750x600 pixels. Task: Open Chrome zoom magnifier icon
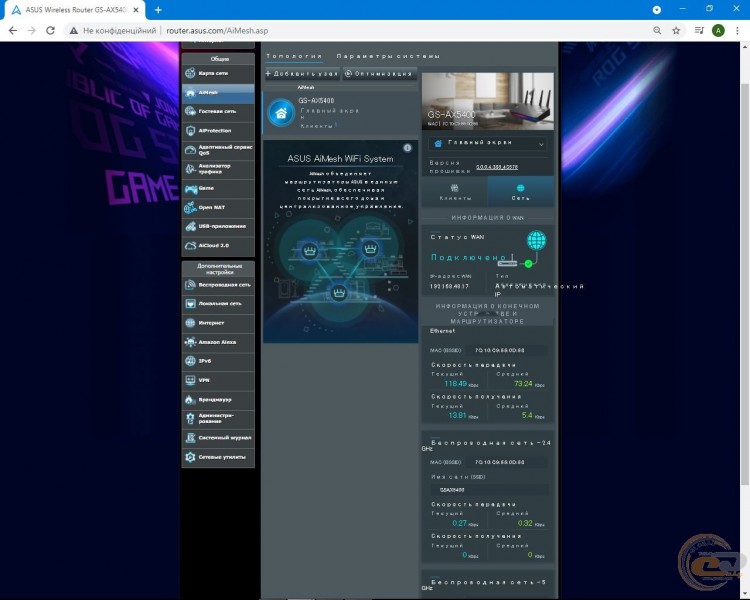coord(657,31)
